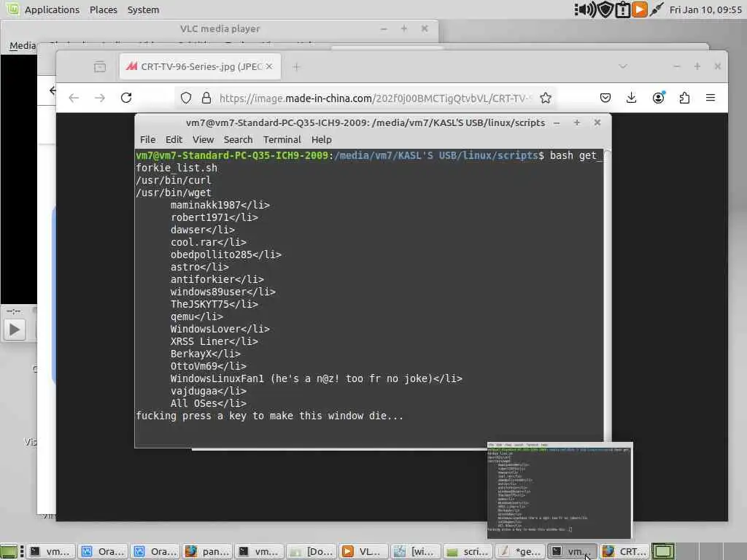Image resolution: width=747 pixels, height=560 pixels.
Task: Select the CRT-TV-96-Series.jpg browser tab
Action: (x=200, y=66)
